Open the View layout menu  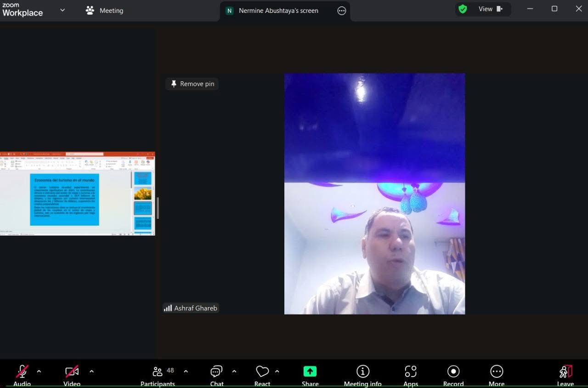point(490,9)
